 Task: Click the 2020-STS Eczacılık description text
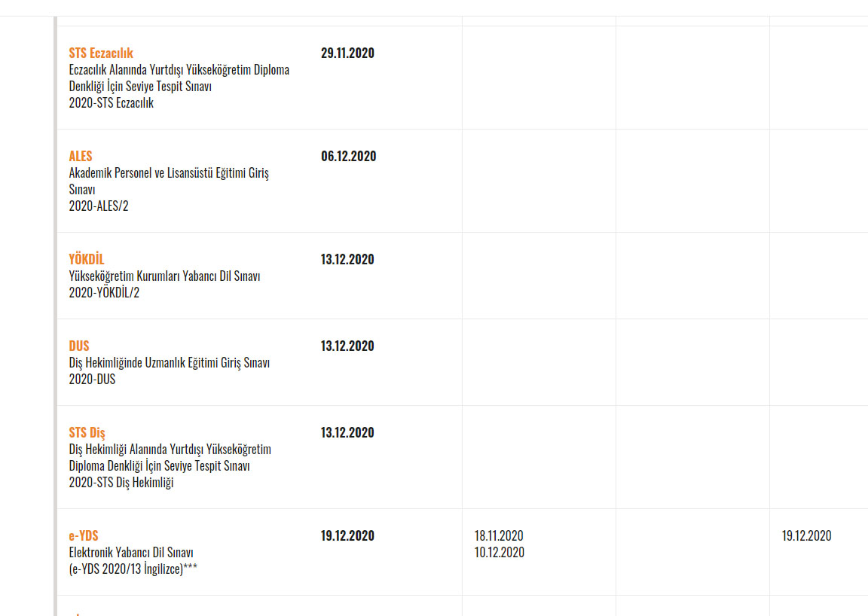tap(112, 103)
